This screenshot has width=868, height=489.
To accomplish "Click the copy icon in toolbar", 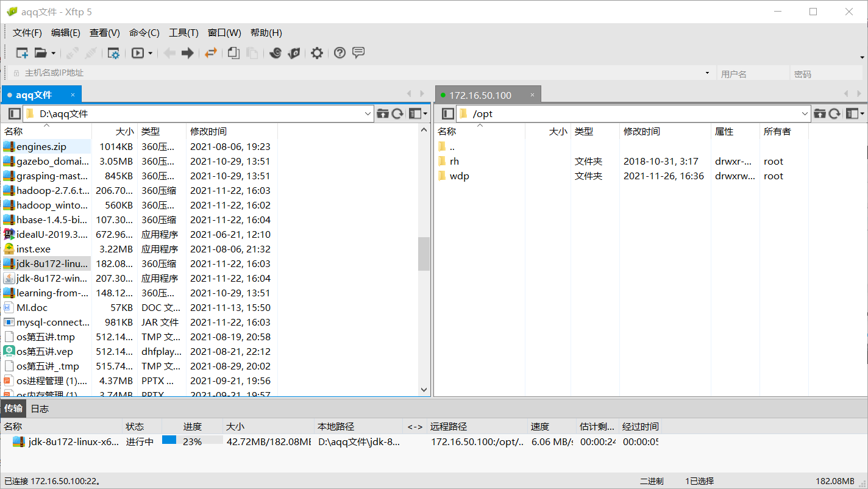I will (233, 53).
